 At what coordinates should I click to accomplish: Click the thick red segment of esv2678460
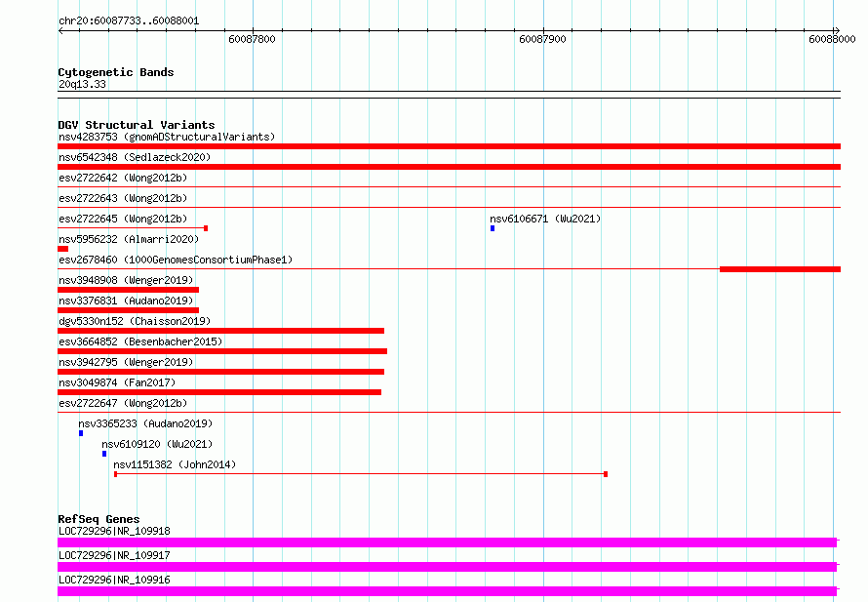[x=780, y=269]
